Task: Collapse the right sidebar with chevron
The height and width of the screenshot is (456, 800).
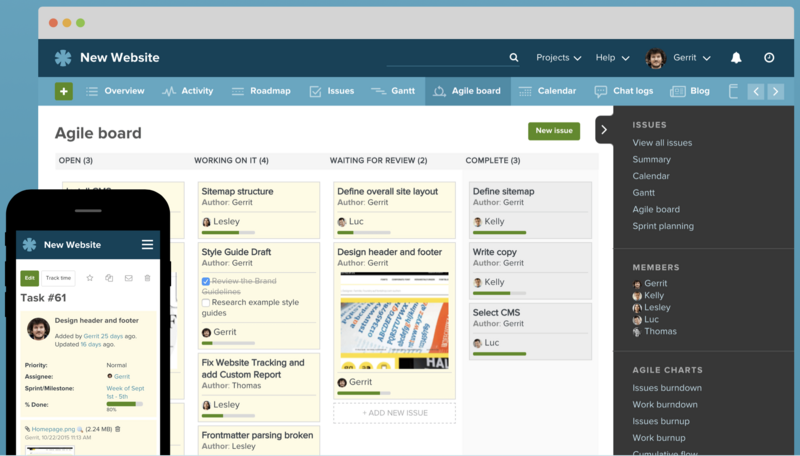Action: 604,130
